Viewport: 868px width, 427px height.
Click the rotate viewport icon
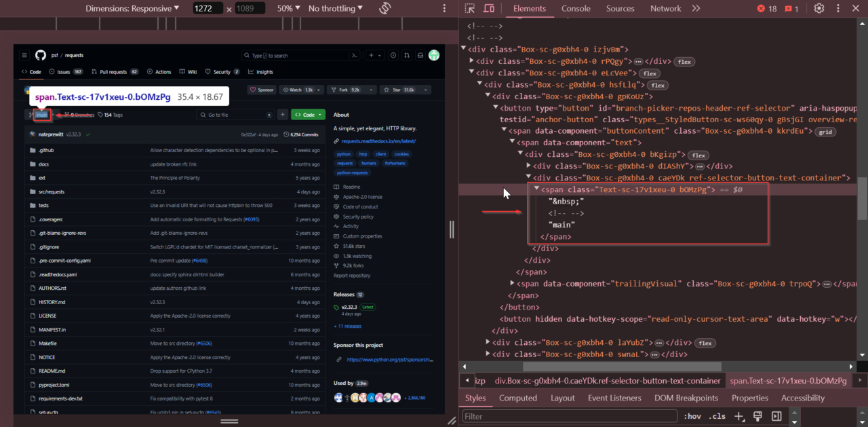coord(385,8)
